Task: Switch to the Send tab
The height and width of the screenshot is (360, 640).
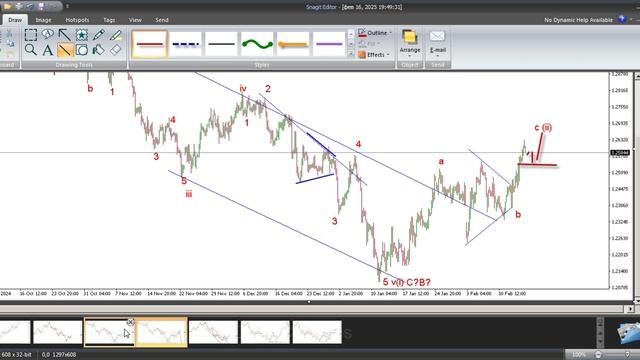Action: pos(162,20)
